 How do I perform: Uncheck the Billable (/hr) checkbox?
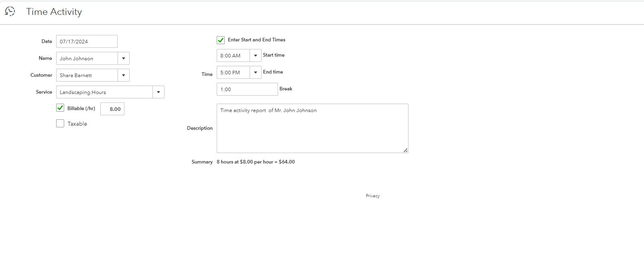point(60,108)
